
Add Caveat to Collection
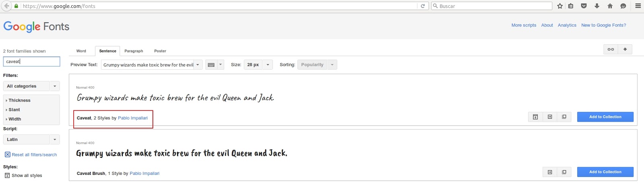(x=605, y=117)
